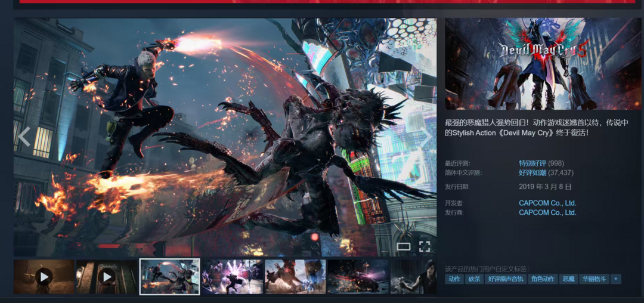Image resolution: width=644 pixels, height=303 pixels.
Task: Select the 动作 tag
Action: [x=454, y=279]
